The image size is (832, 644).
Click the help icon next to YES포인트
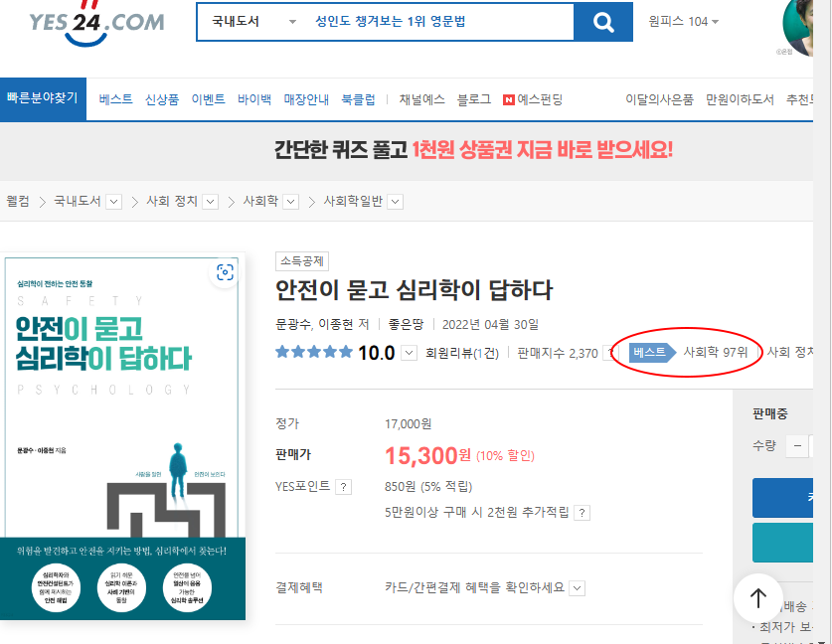pyautogui.click(x=344, y=487)
